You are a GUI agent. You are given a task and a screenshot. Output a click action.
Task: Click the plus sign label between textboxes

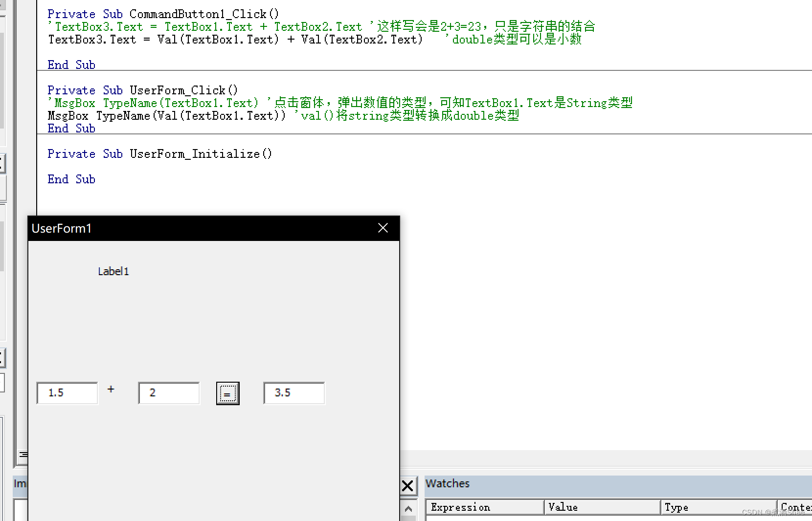tap(111, 389)
